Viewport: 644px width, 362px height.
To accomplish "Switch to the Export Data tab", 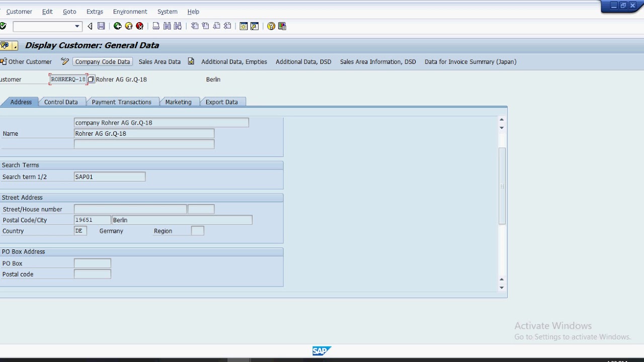I will coord(221,102).
